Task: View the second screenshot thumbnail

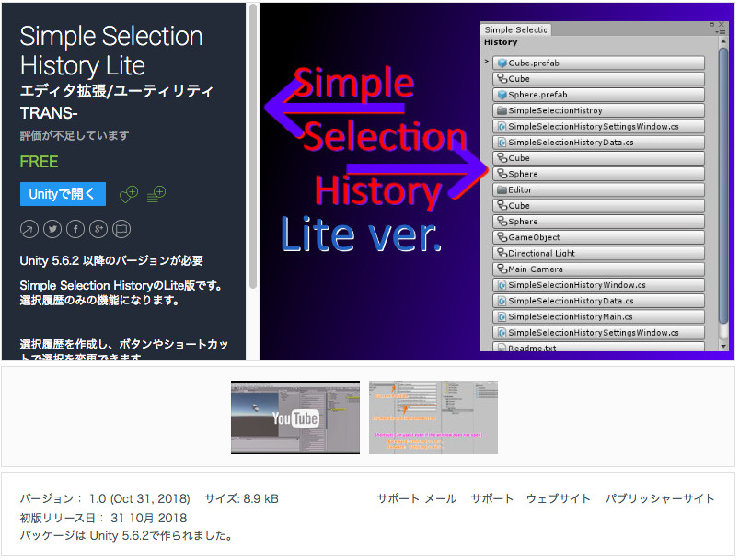Action: click(433, 417)
